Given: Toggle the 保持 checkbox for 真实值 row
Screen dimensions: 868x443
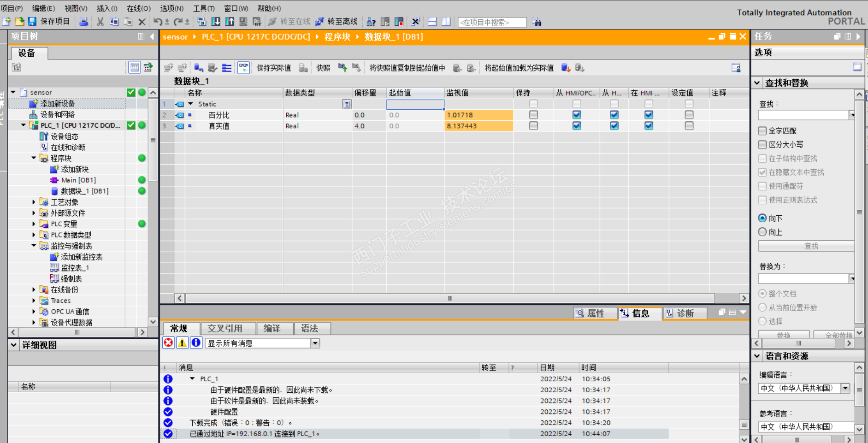Looking at the screenshot, I should [533, 125].
